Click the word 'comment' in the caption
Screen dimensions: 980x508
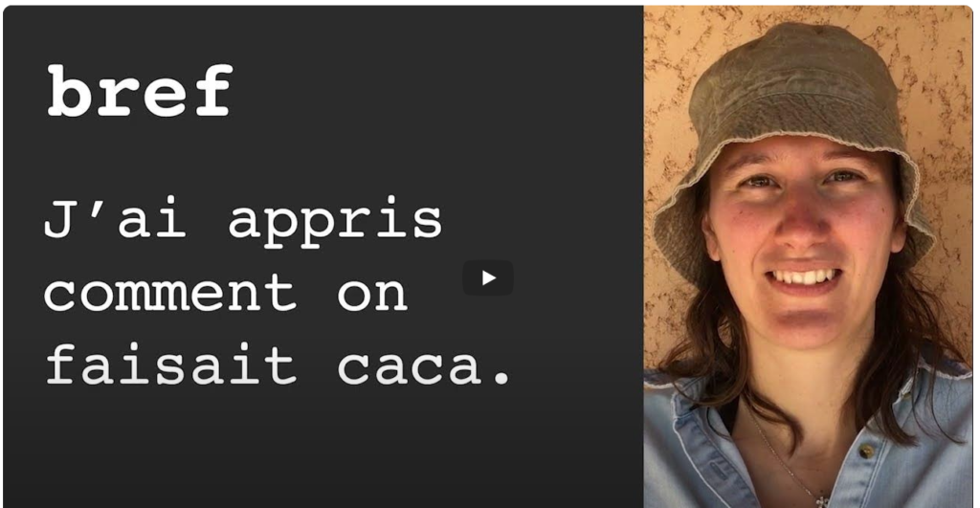click(x=169, y=293)
